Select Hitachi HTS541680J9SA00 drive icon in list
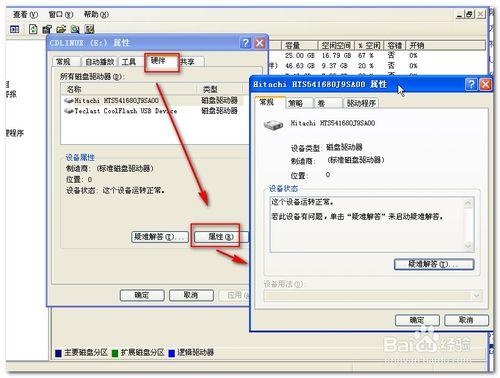 (69, 100)
